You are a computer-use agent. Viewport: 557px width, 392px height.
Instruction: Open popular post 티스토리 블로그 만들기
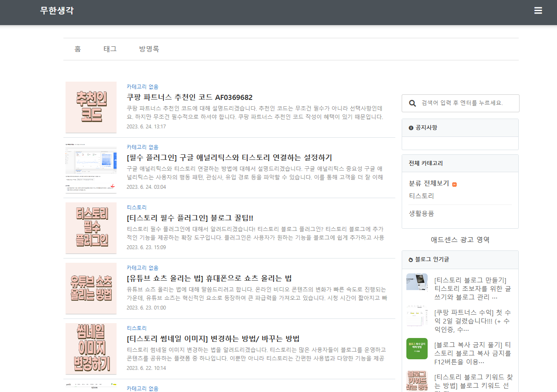(x=473, y=288)
